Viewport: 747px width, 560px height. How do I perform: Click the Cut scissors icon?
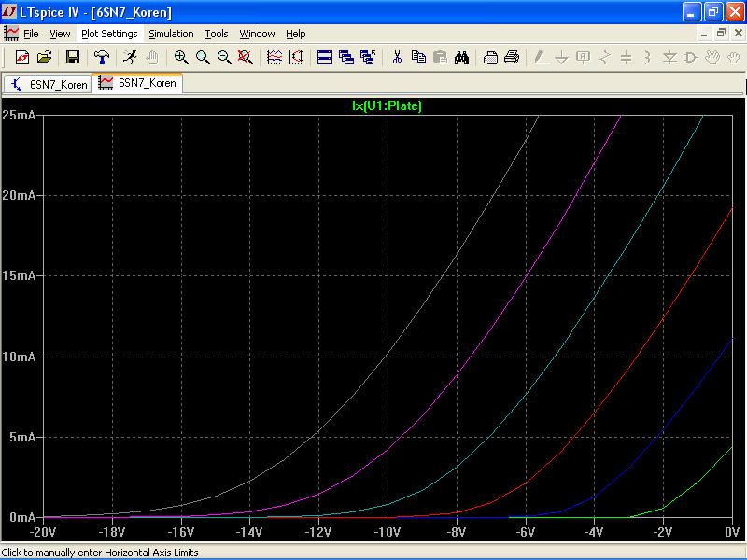click(x=397, y=58)
